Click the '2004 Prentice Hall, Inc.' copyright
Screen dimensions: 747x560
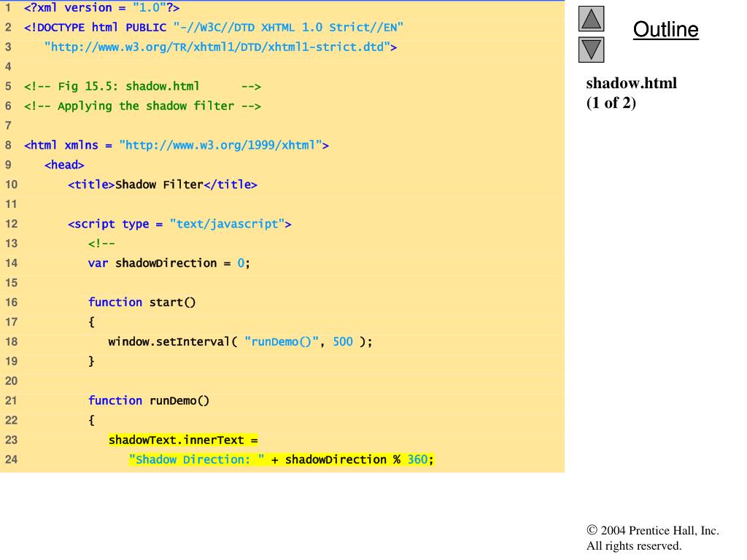[x=653, y=531]
